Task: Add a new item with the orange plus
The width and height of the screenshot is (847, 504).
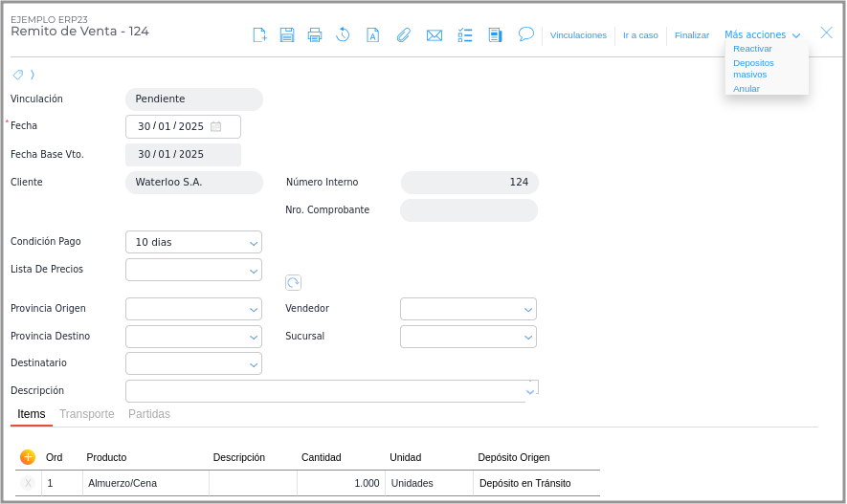Action: (x=28, y=457)
